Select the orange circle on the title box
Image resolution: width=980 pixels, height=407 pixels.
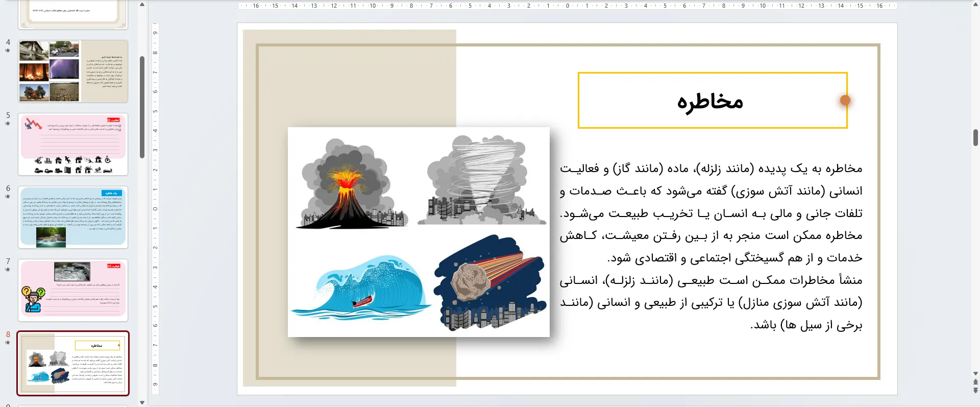tap(845, 100)
